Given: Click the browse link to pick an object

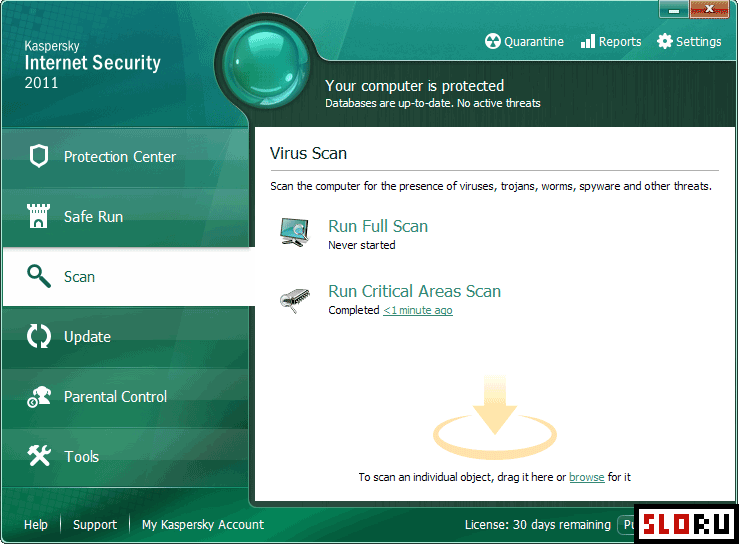Looking at the screenshot, I should point(586,477).
